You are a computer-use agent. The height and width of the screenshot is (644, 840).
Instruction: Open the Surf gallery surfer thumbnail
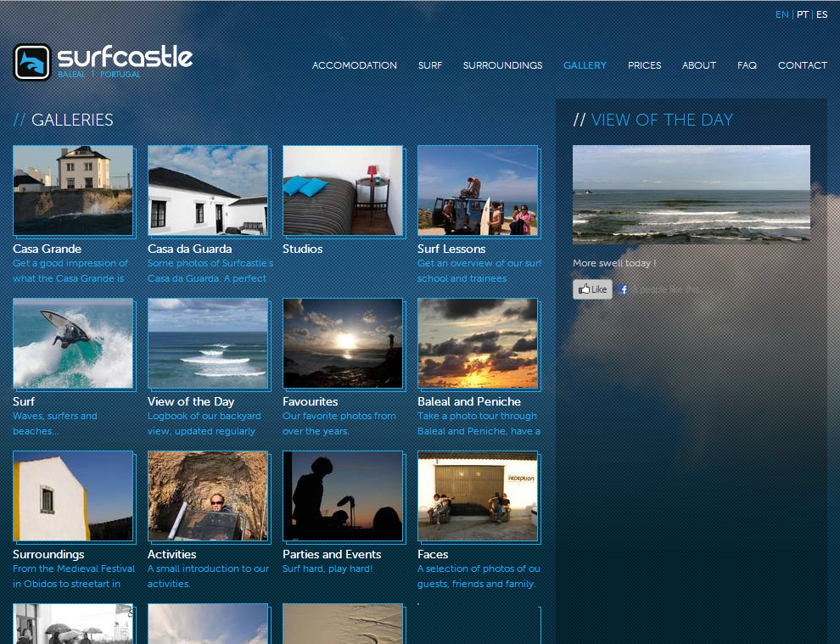pos(73,343)
